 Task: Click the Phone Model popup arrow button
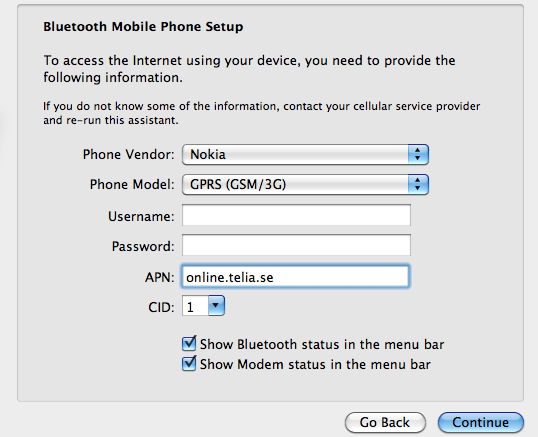[x=418, y=185]
